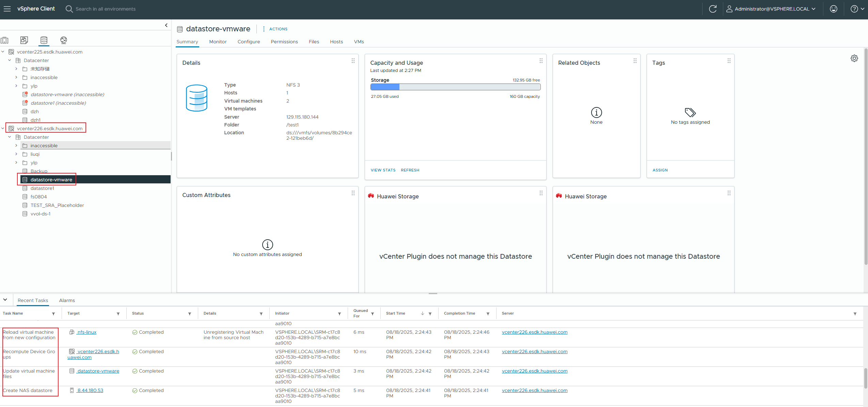Click the Storage usage progress bar
This screenshot has height=407, width=868.
pos(455,87)
